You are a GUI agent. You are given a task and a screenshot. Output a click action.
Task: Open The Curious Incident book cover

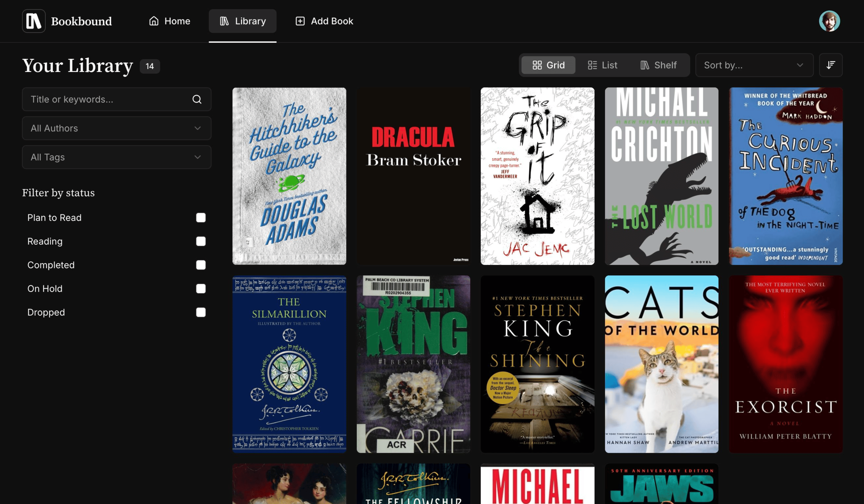tap(785, 176)
